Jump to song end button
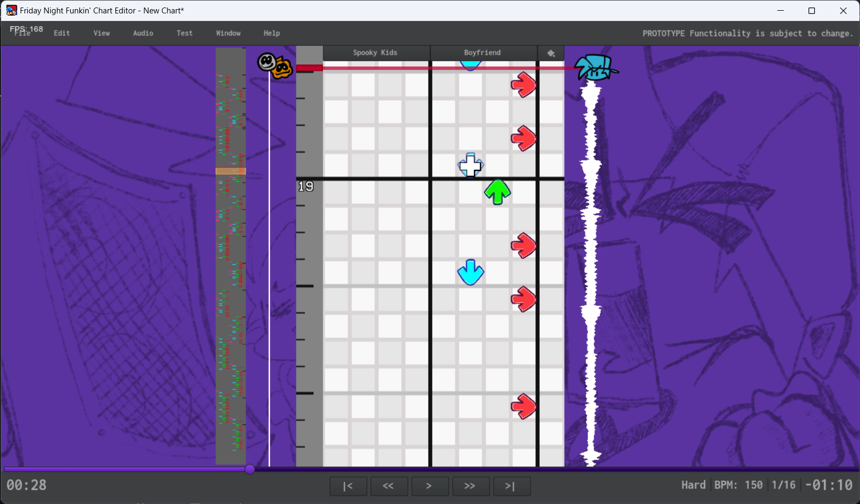The height and width of the screenshot is (504, 860). [511, 486]
